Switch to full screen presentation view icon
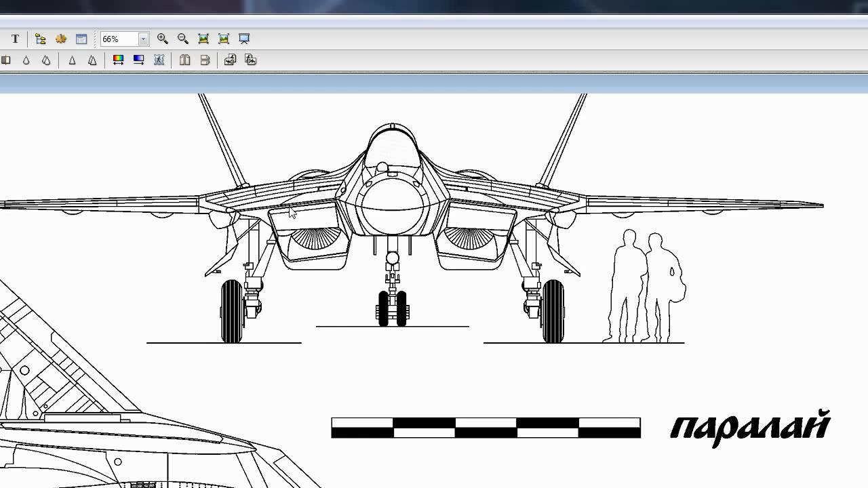The height and width of the screenshot is (488, 868). tap(244, 39)
